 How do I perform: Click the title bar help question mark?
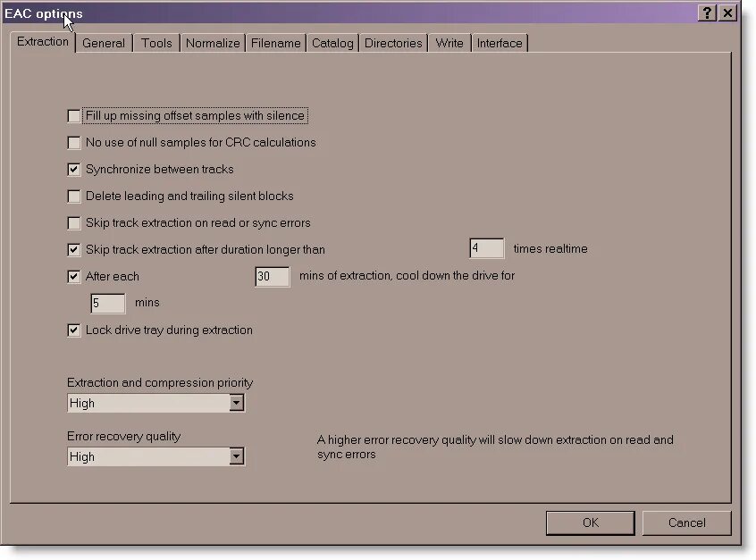pos(708,13)
